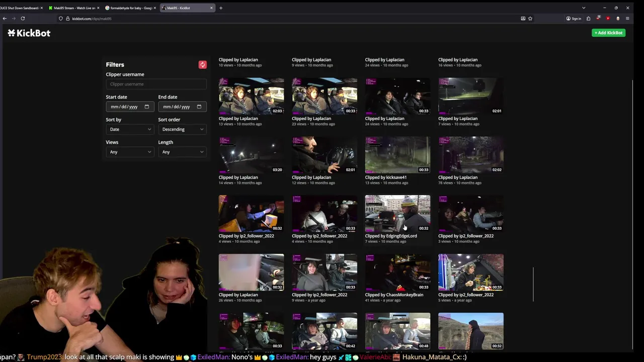Click the extension icon with the badge counter
Screen dimensions: 644x362
598,18
